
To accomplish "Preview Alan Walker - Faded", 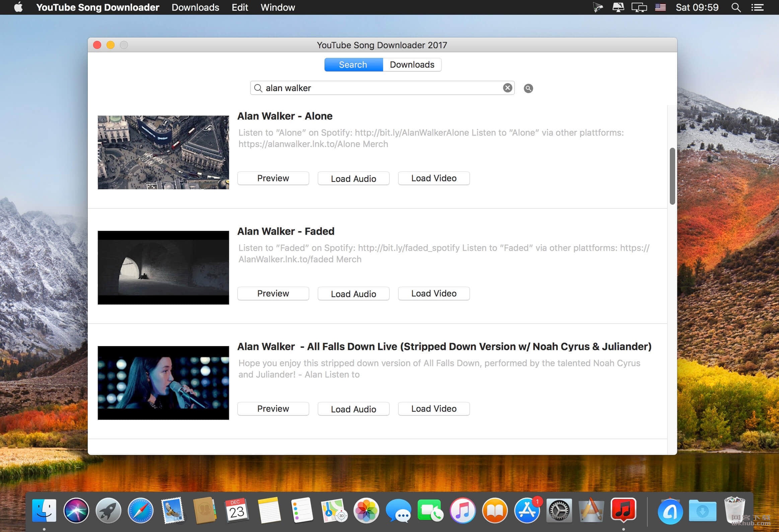I will (x=273, y=294).
